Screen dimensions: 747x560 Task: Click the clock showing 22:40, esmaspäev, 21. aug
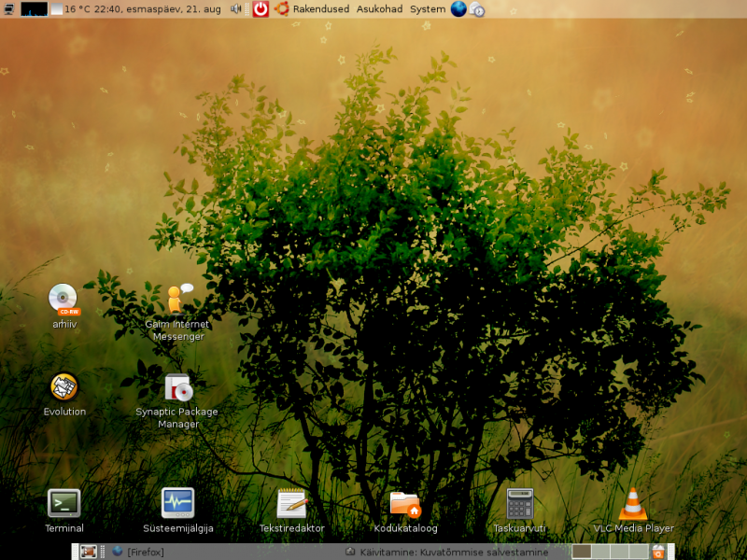click(157, 9)
